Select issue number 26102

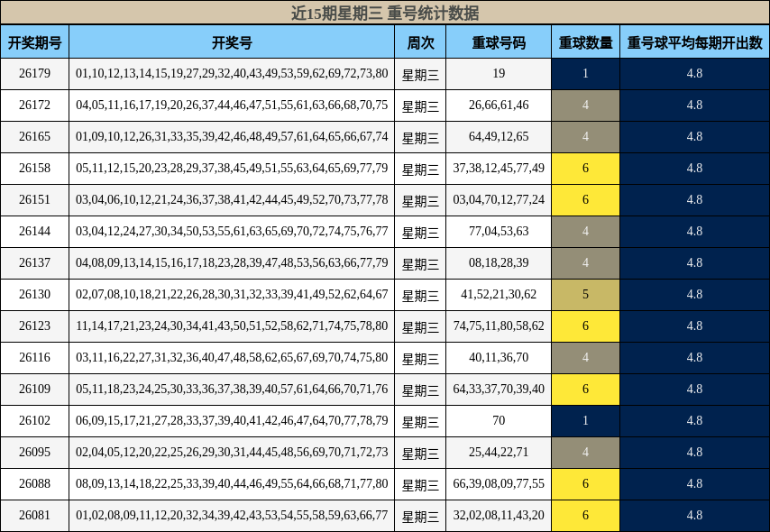click(35, 420)
